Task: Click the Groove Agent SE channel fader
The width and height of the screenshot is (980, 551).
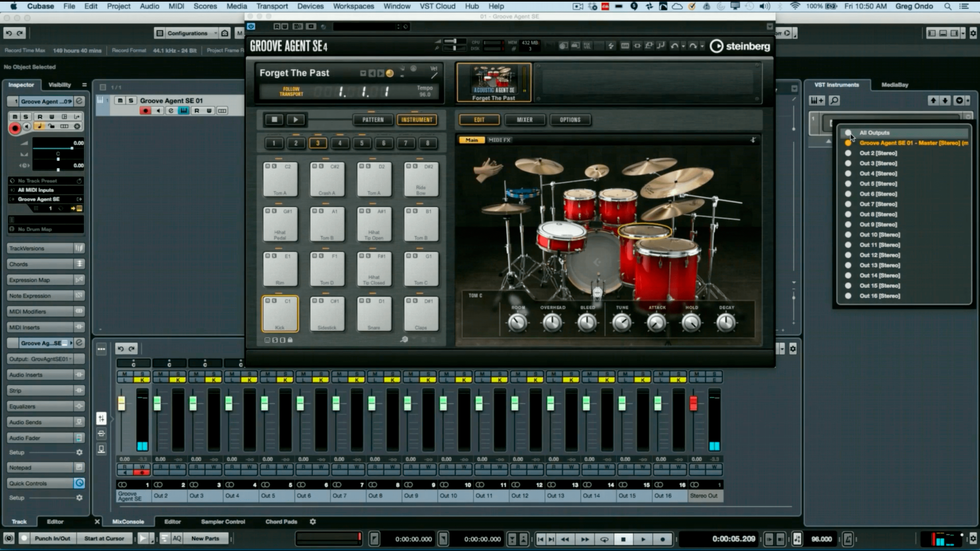Action: coord(121,404)
